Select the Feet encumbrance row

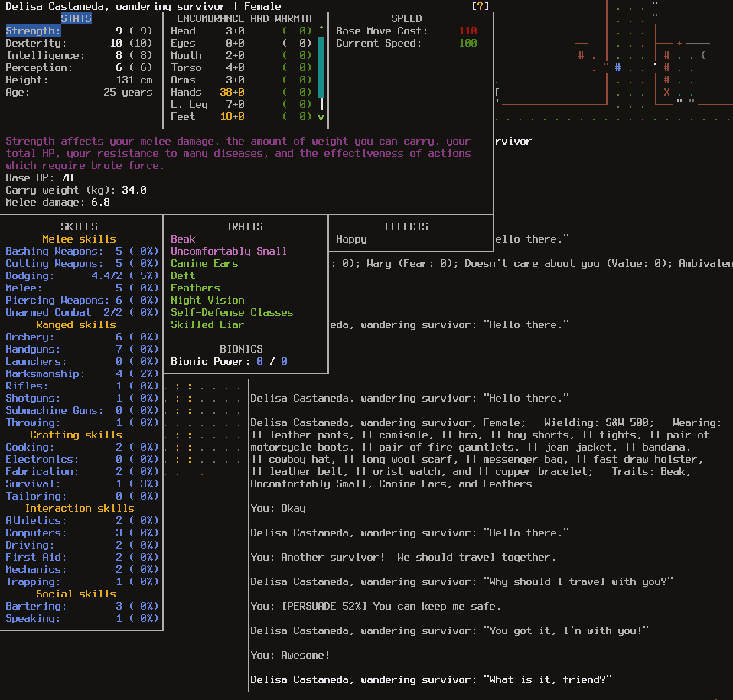[241, 116]
